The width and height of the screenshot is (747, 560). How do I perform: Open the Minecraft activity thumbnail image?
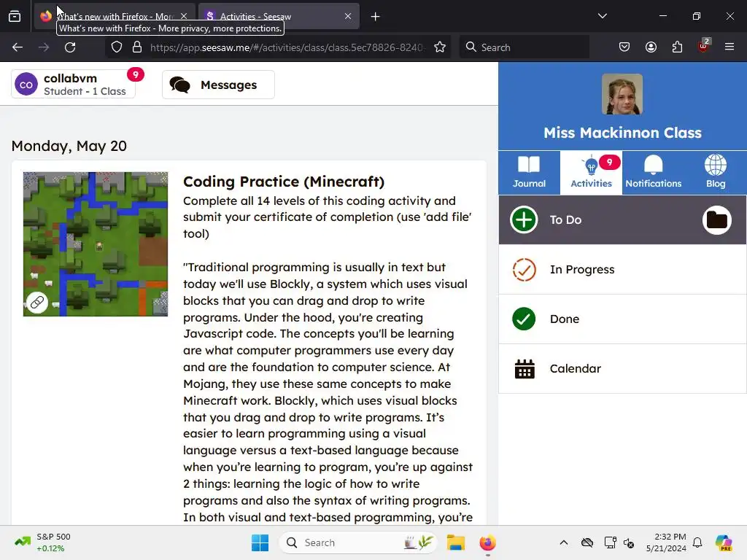pos(96,244)
